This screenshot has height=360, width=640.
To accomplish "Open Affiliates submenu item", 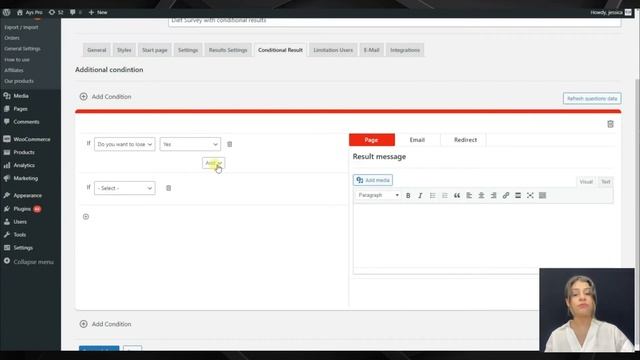I will pyautogui.click(x=14, y=70).
